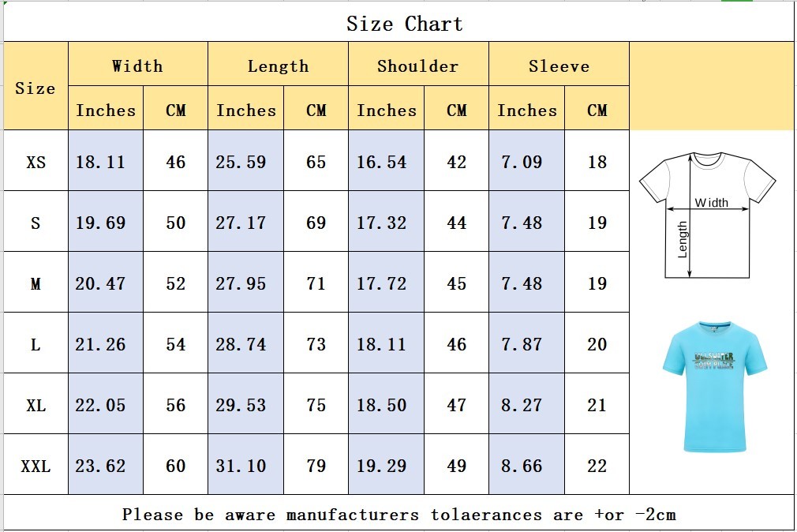Image resolution: width=797 pixels, height=532 pixels.
Task: Select the XXL size row label
Action: pyautogui.click(x=36, y=464)
